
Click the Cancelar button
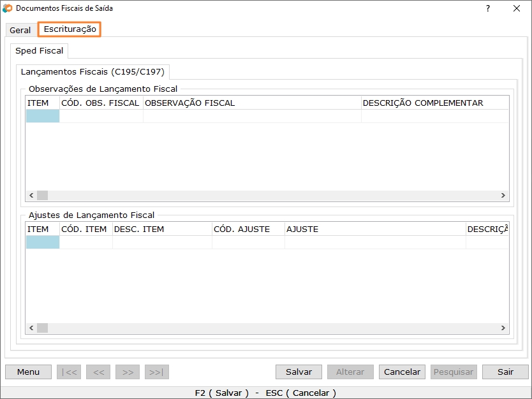[402, 372]
